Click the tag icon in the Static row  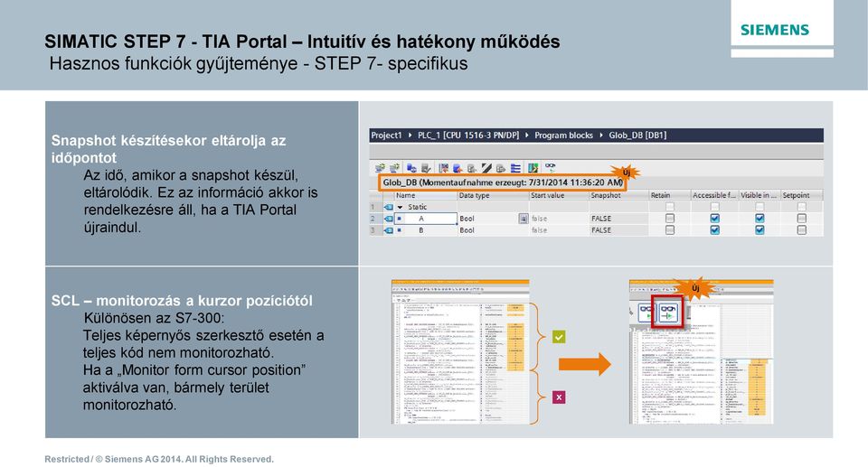(389, 207)
